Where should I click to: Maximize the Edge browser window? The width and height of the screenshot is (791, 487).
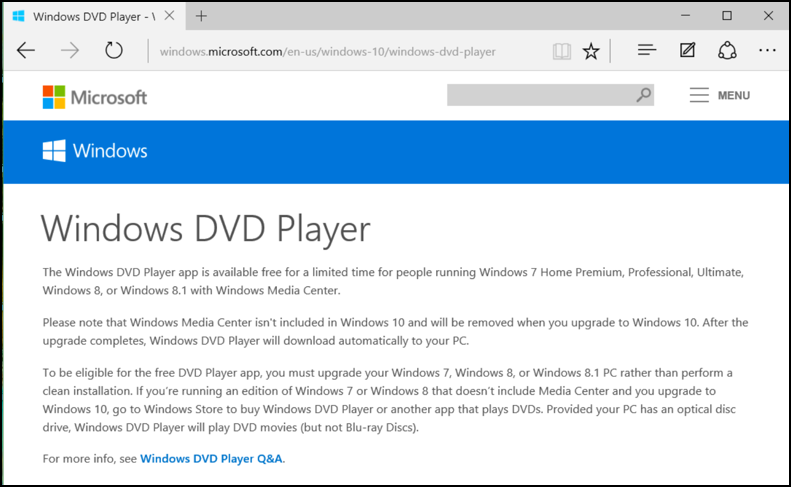[x=727, y=16]
